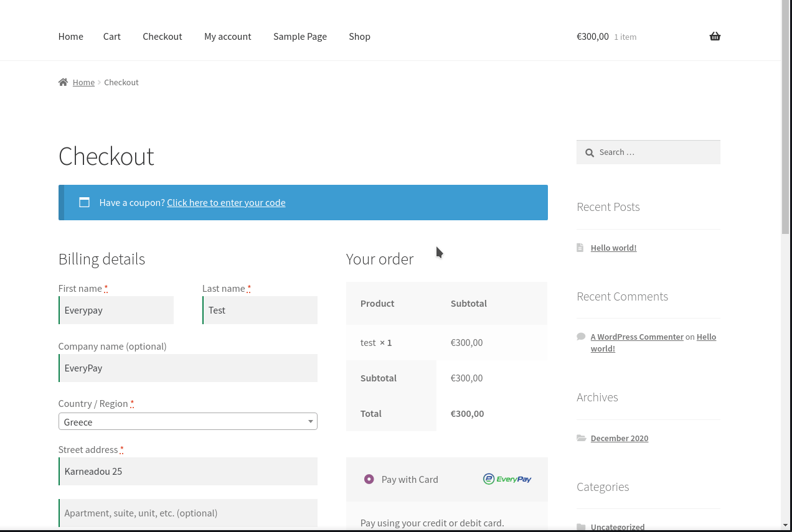
Task: Click the Product column header
Action: click(377, 303)
